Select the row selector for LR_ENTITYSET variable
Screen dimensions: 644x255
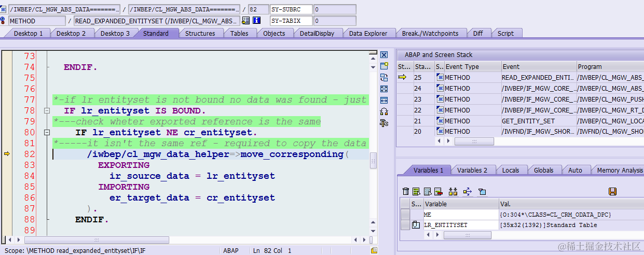(405, 225)
